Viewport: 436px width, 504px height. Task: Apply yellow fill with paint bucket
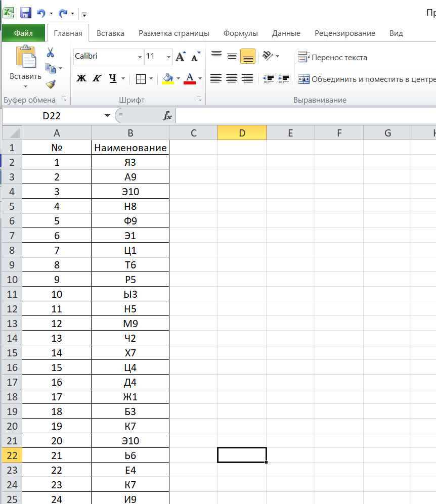(168, 79)
